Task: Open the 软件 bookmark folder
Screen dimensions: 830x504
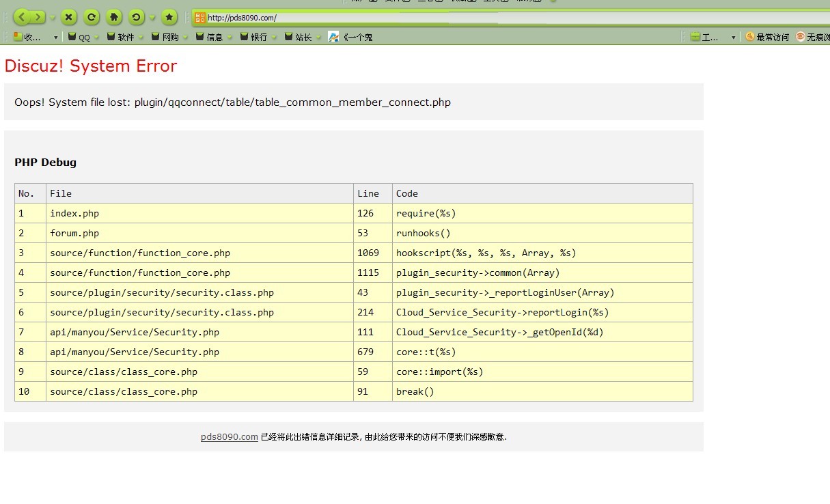Action: [121, 37]
